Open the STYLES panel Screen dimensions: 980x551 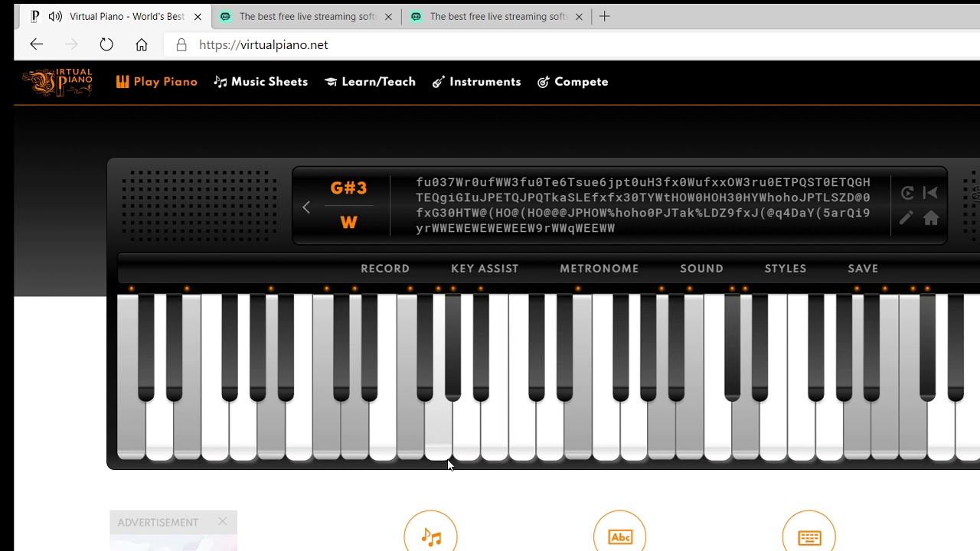[x=786, y=269]
